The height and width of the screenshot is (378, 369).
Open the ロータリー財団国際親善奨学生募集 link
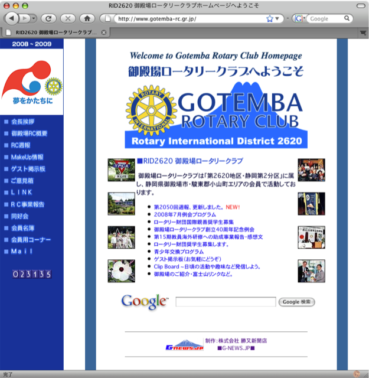click(x=194, y=222)
